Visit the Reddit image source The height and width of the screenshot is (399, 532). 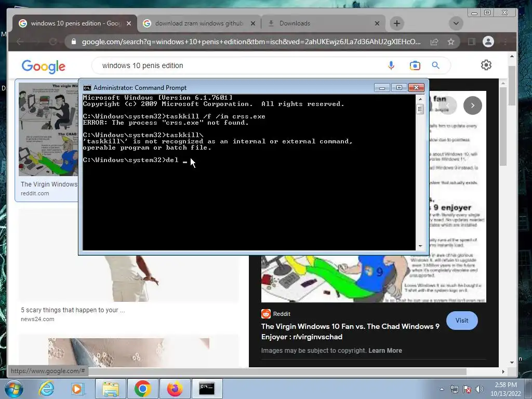pyautogui.click(x=462, y=321)
